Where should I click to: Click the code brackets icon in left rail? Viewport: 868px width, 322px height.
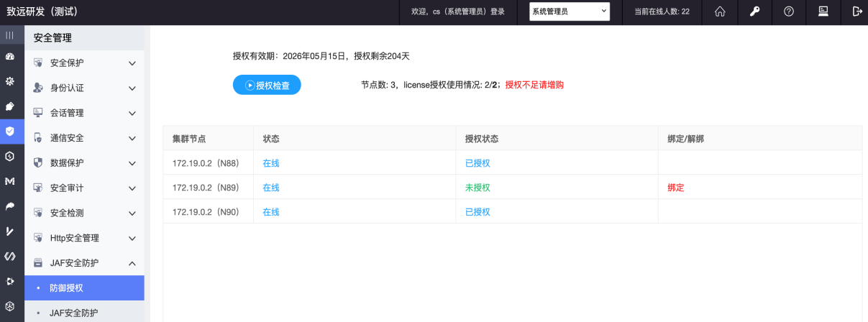(x=9, y=256)
